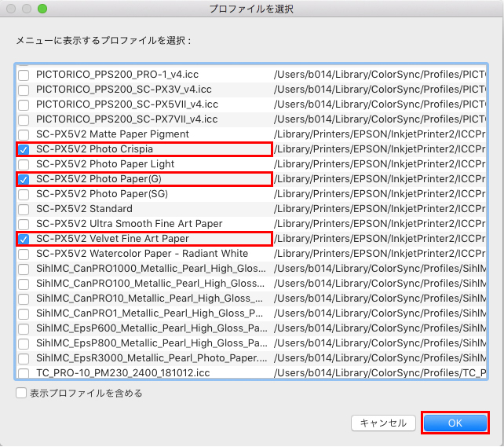Tick SC-PX5V2 Photo Paper Light checkbox
Screen dimensions: 504x447
click(24, 165)
